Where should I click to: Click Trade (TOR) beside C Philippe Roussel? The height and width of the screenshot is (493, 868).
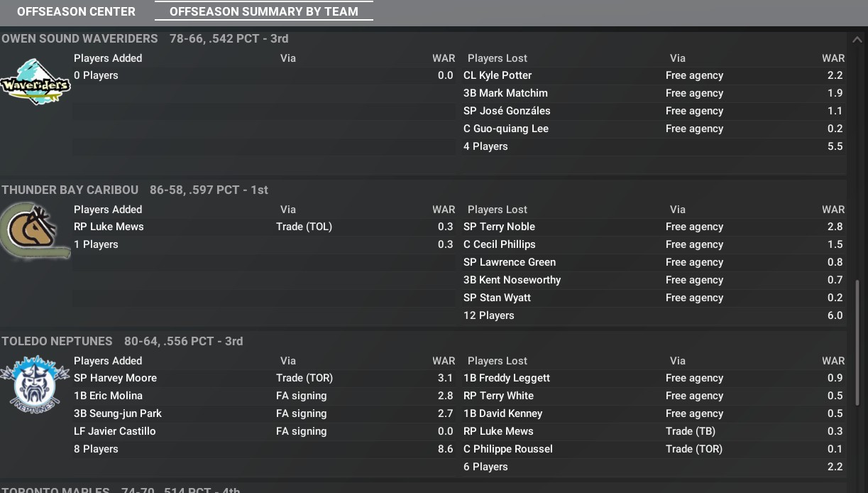pyautogui.click(x=694, y=449)
